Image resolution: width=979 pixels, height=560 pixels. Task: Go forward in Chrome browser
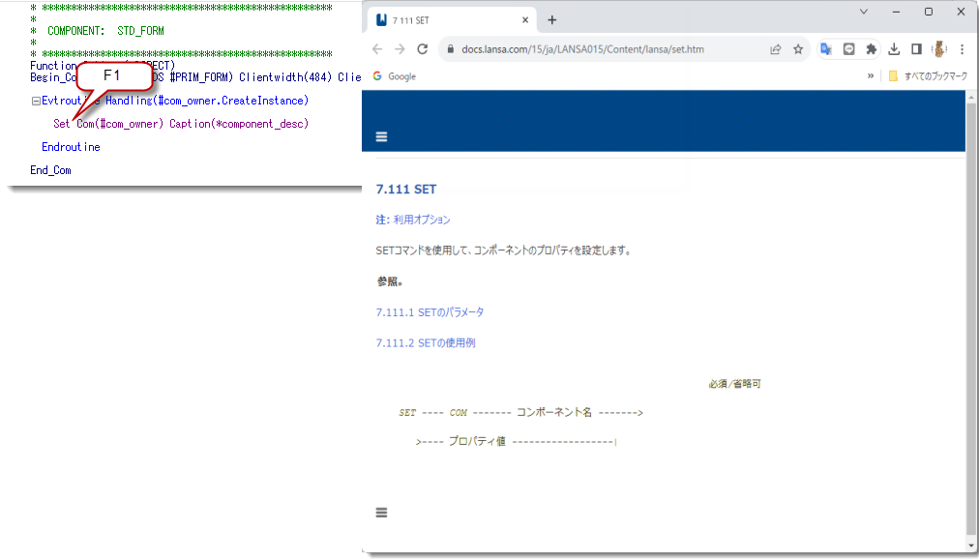pos(400,49)
